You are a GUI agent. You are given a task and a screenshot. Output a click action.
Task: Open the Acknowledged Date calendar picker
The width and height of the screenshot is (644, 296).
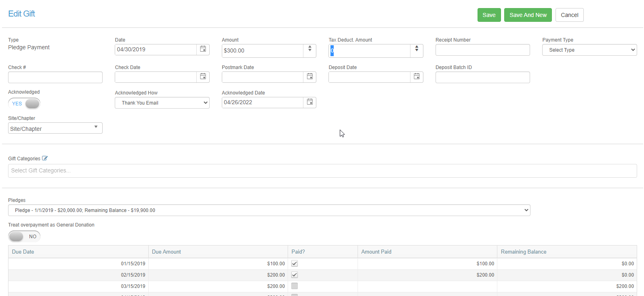pyautogui.click(x=310, y=102)
